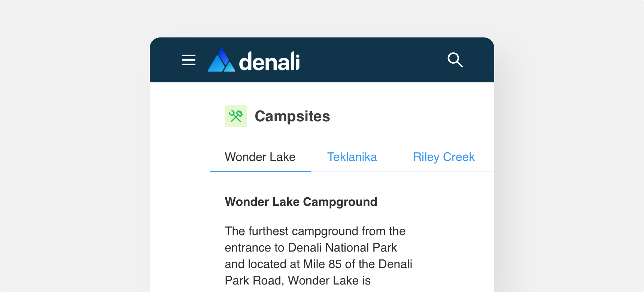Click the gray divider line under Teklanika
This screenshot has height=292, width=644.
click(x=352, y=171)
